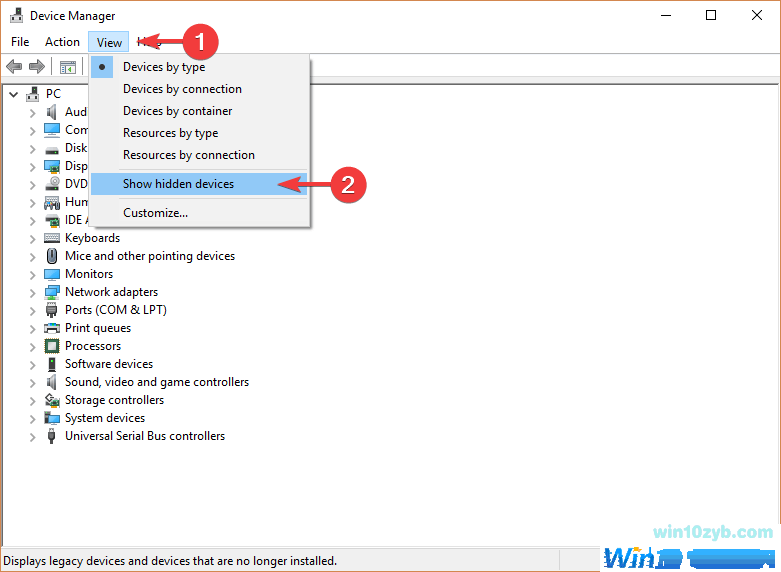Toggle Show hidden devices
Viewport: 781px width, 572px height.
click(x=178, y=184)
